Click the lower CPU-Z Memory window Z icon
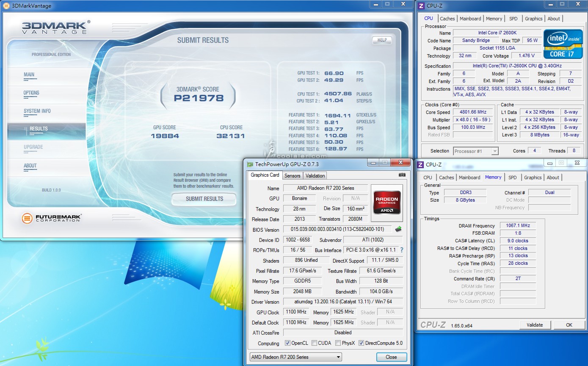 (421, 164)
